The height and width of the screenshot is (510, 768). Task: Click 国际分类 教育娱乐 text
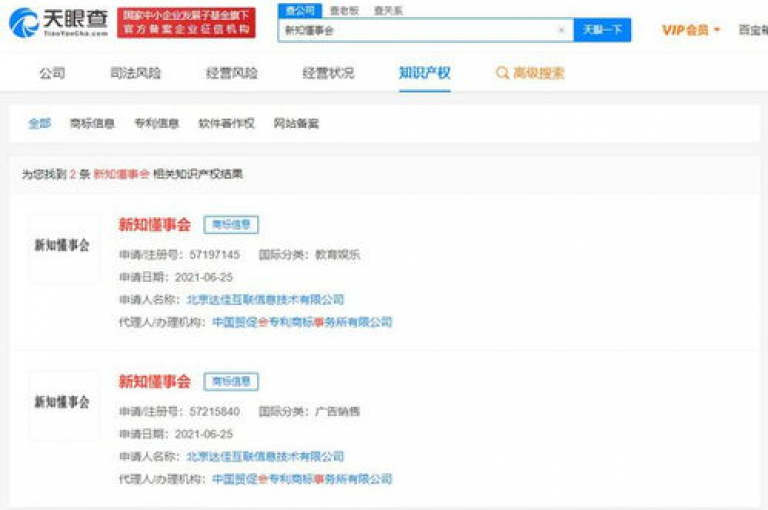click(310, 255)
